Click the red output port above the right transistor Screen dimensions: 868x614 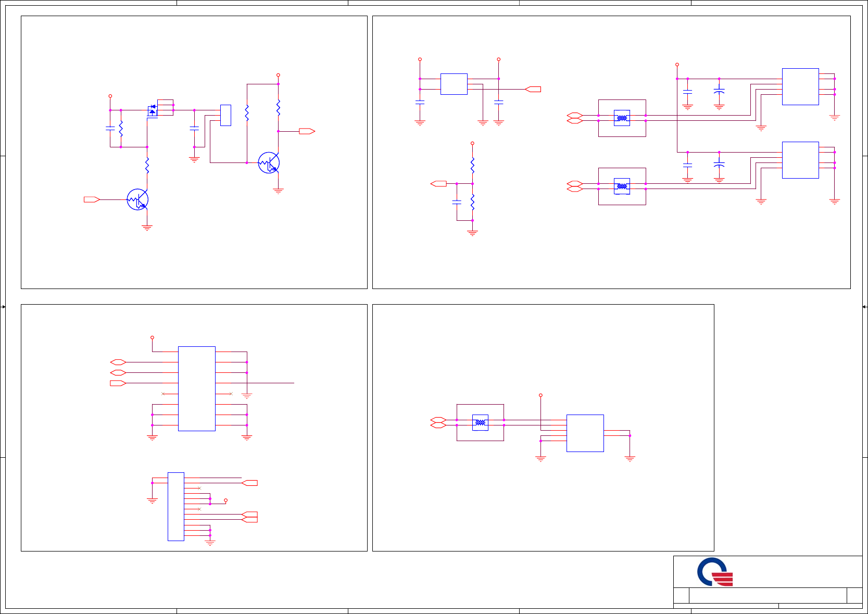pyautogui.click(x=307, y=131)
